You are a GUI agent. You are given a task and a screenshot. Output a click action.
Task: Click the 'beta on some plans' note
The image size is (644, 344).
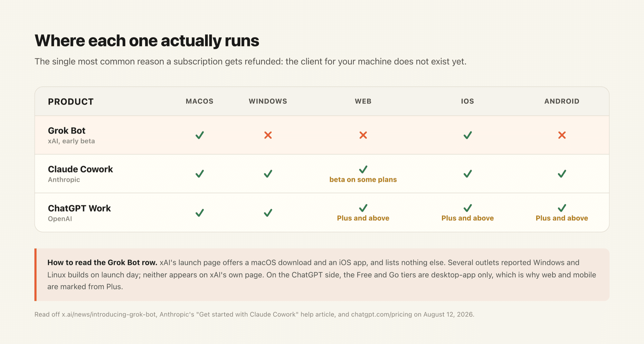tap(363, 179)
